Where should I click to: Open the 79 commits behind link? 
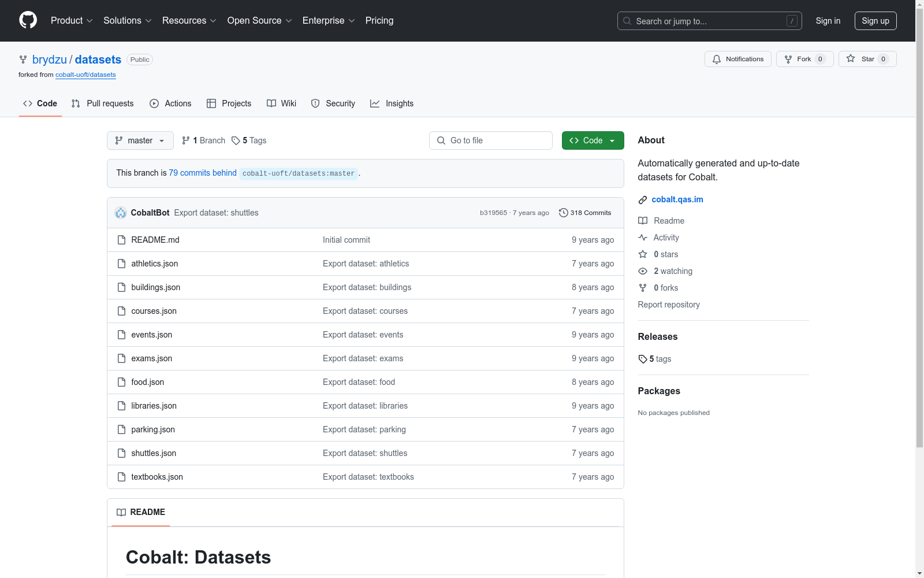coord(203,173)
